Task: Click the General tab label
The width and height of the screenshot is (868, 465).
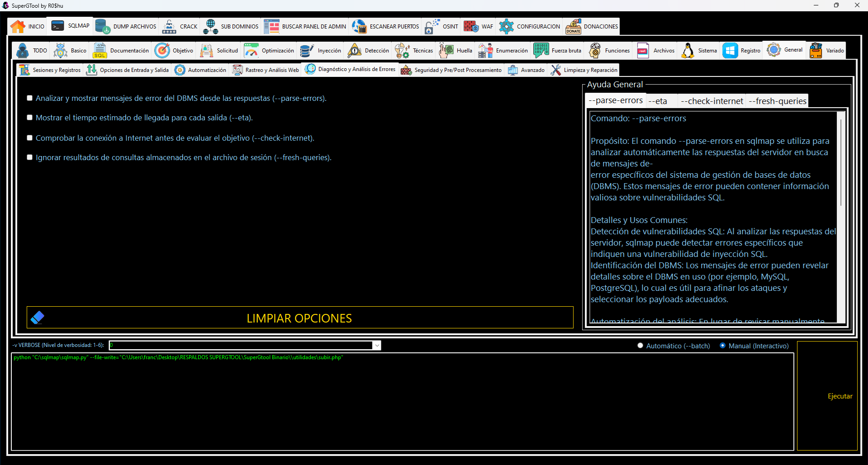Action: pyautogui.click(x=793, y=50)
